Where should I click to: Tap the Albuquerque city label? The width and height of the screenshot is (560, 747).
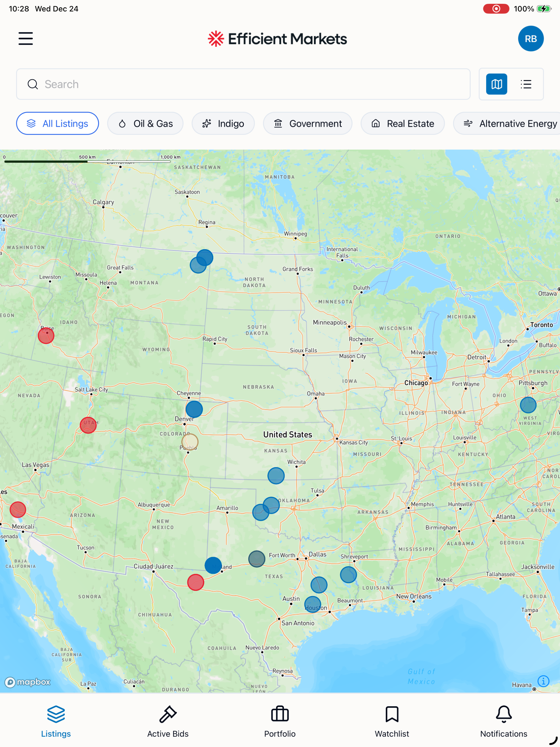click(x=154, y=505)
